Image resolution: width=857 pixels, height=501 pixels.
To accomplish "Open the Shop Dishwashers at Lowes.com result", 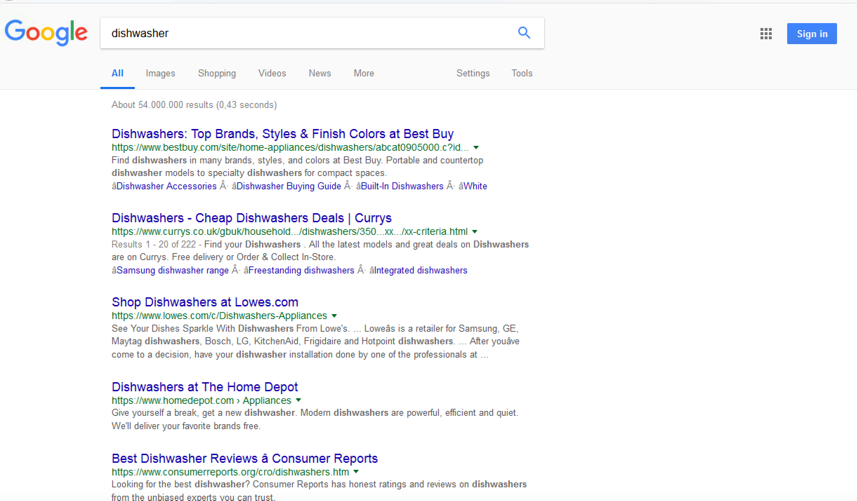I will [204, 302].
